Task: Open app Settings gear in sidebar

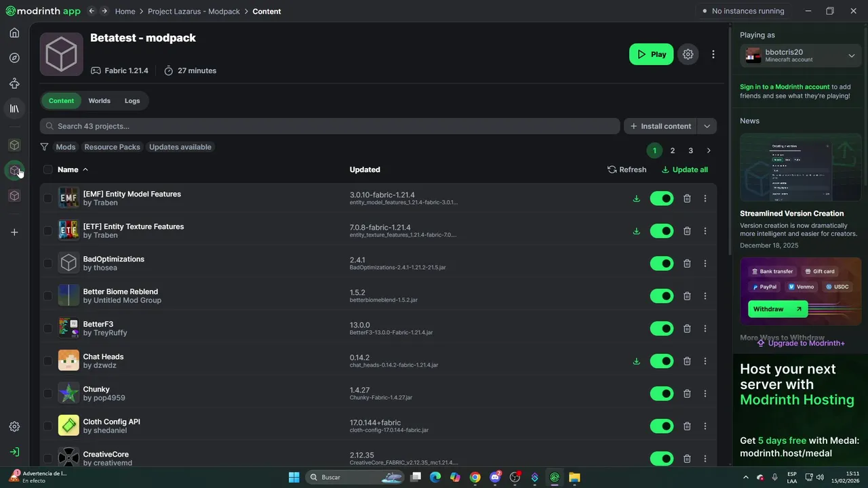Action: [14, 426]
